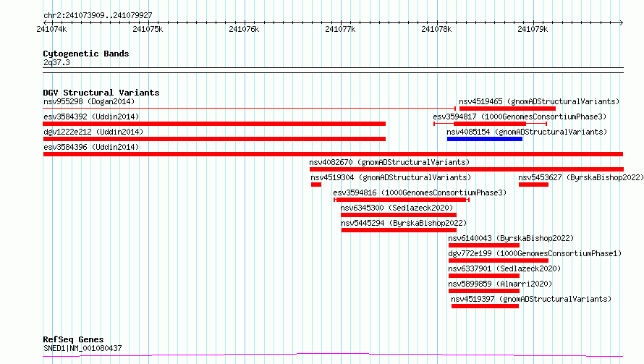
Task: Select nsv5899859 (Almarri2020) label
Action: [500, 284]
